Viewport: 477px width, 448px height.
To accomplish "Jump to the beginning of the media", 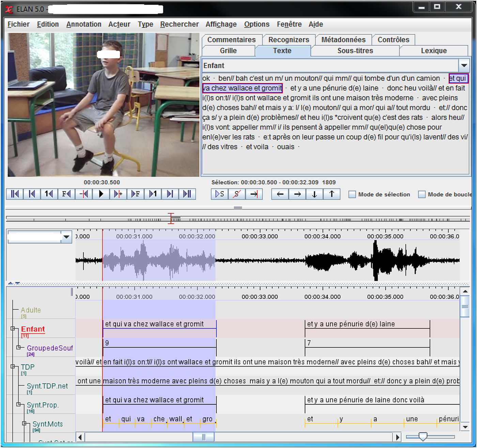I will (15, 194).
